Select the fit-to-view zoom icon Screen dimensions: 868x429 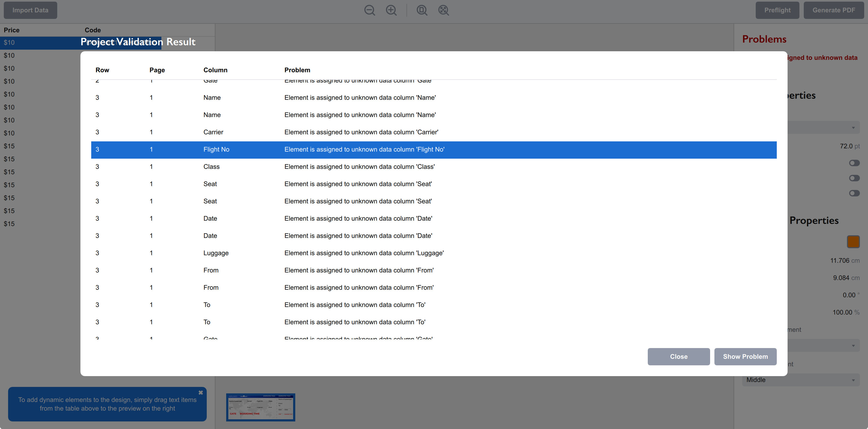pos(443,10)
